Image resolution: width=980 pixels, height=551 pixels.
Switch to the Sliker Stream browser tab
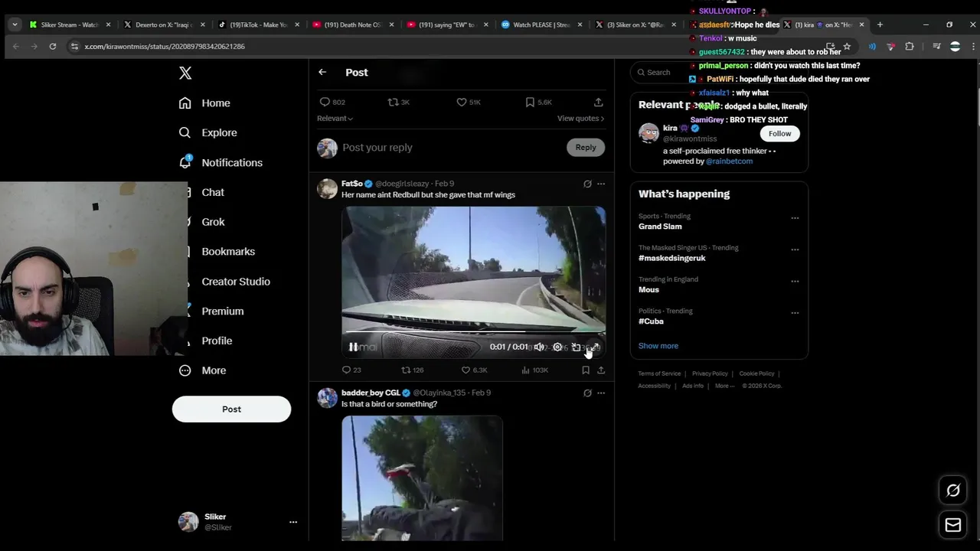click(x=70, y=24)
